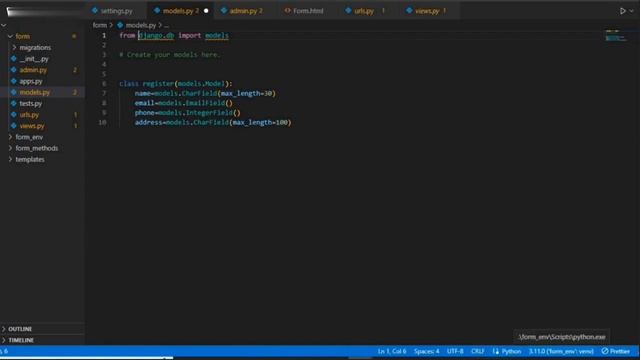640x360 pixels.
Task: Click the HTML icon on Form.html tab
Action: [x=287, y=11]
